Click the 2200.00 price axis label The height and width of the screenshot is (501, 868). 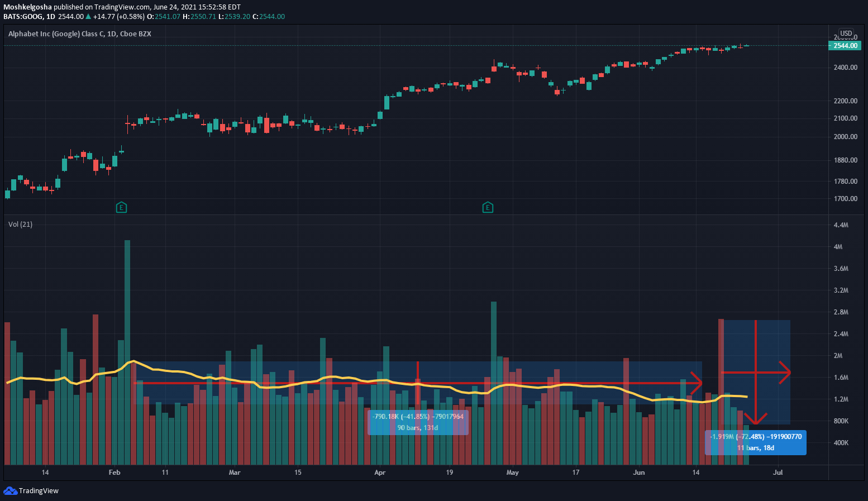845,101
